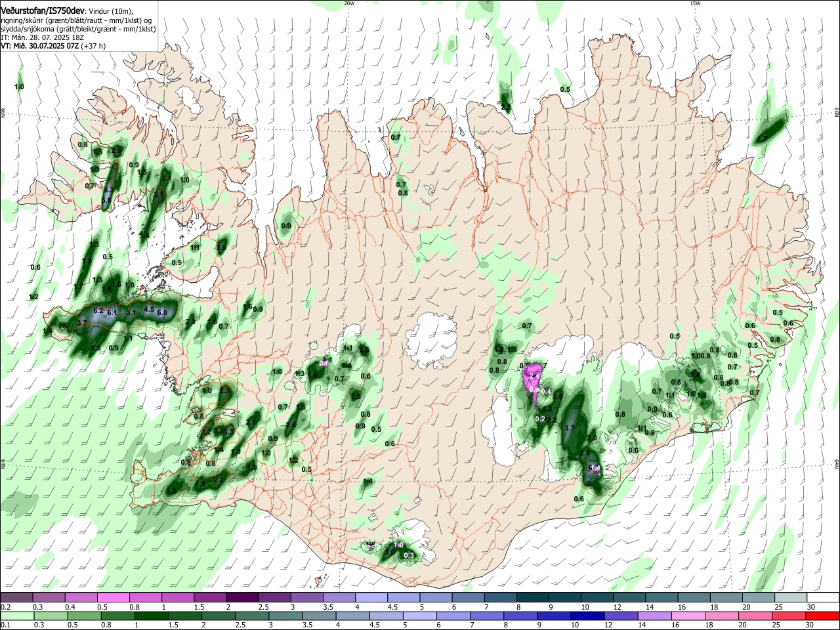Pick the sleet legend swatch starting at 3.5
The height and width of the screenshot is (630, 840).
tap(338, 598)
